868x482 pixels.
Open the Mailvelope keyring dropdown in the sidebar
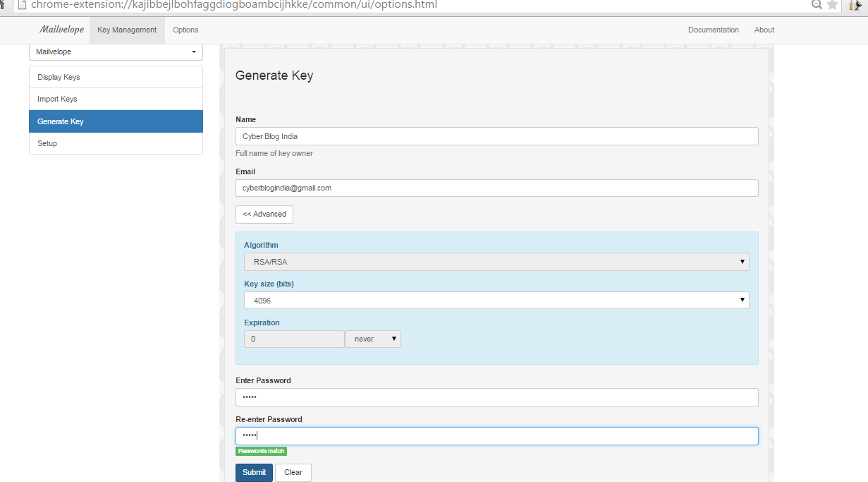[x=116, y=52]
